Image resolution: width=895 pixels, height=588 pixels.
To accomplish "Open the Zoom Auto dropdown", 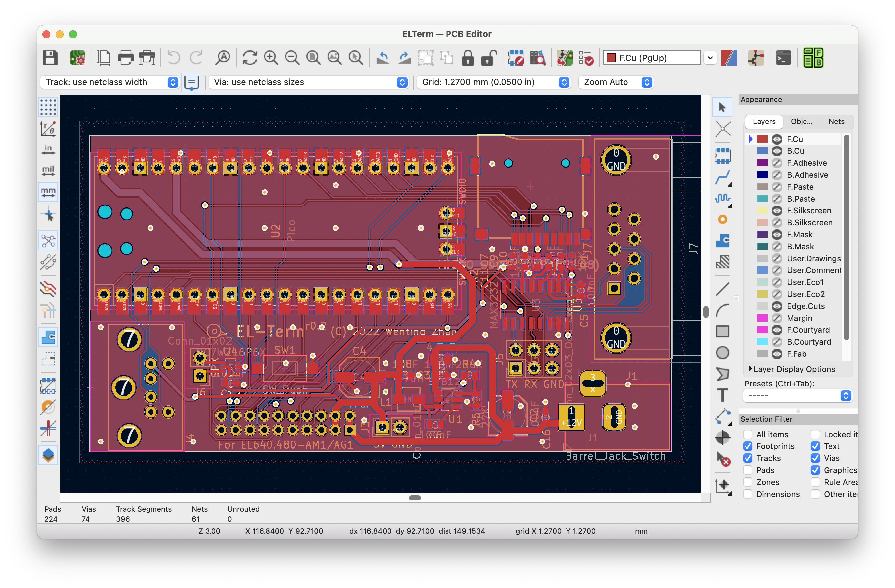I will tap(615, 82).
